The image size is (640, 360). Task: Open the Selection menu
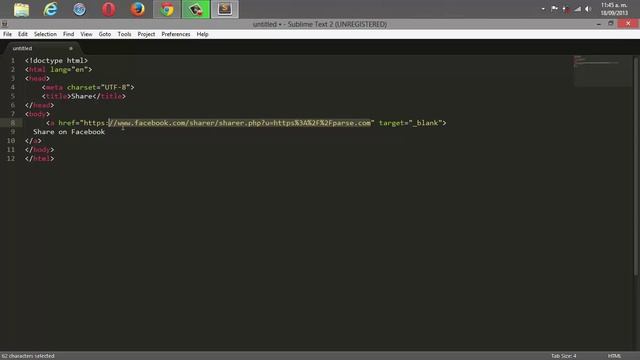[45, 34]
